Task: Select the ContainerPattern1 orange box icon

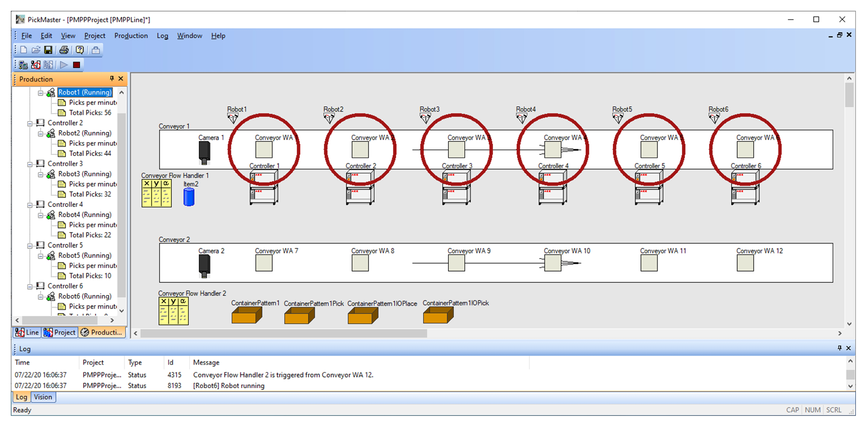Action: (247, 316)
